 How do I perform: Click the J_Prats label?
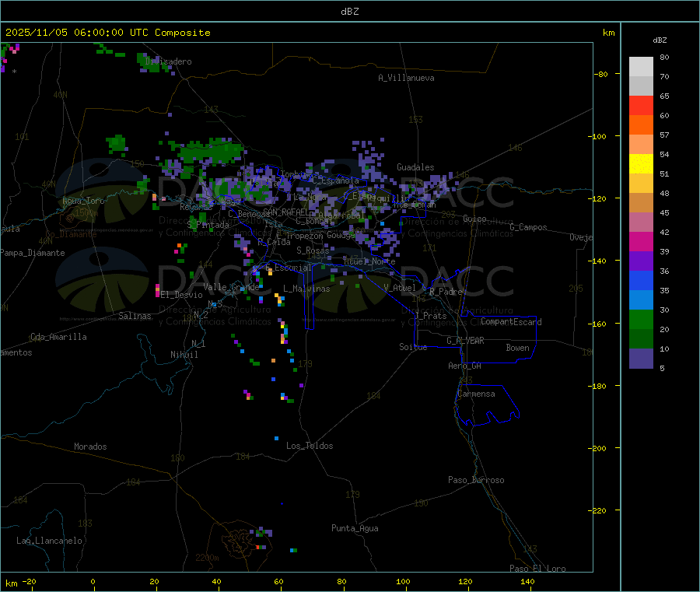click(x=431, y=316)
